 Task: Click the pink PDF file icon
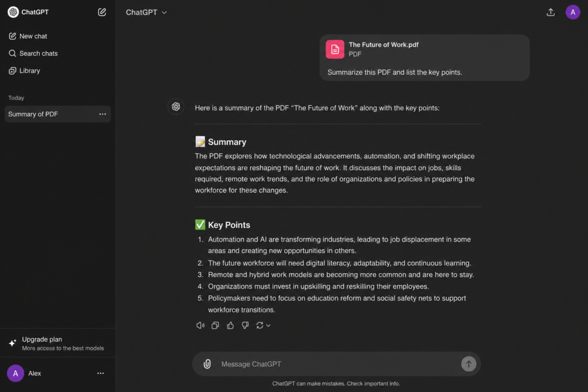pyautogui.click(x=335, y=49)
